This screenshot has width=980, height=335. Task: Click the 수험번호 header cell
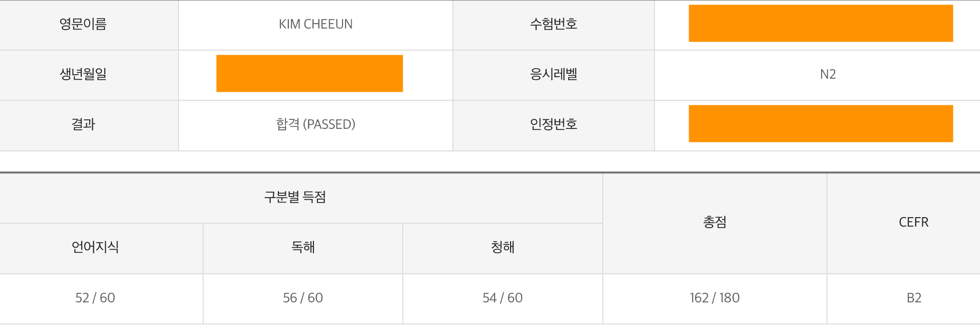click(x=554, y=25)
